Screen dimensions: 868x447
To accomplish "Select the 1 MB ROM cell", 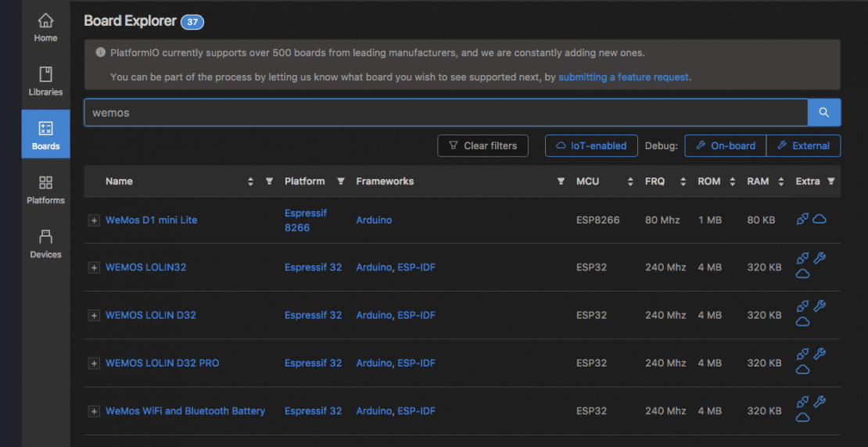I will click(x=710, y=220).
